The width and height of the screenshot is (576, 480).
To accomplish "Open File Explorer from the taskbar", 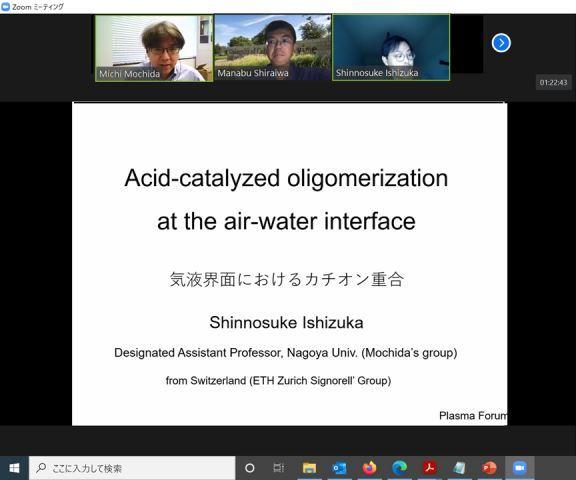I will [x=309, y=468].
